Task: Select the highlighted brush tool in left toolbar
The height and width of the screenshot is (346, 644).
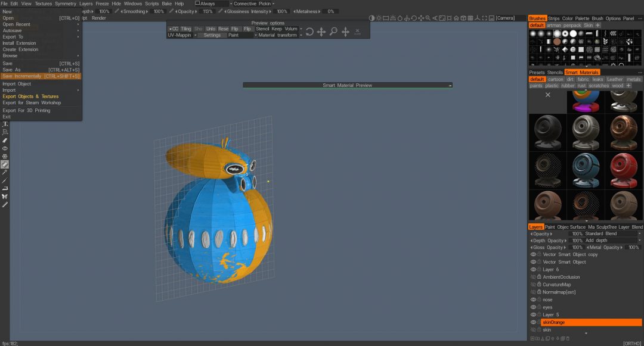Action: 5,164
